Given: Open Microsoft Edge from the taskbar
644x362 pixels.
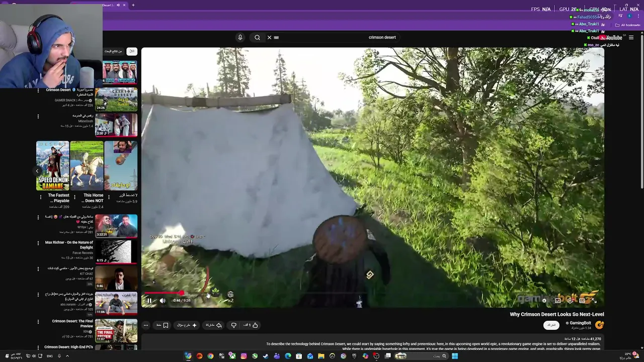Looking at the screenshot, I should tap(288, 356).
